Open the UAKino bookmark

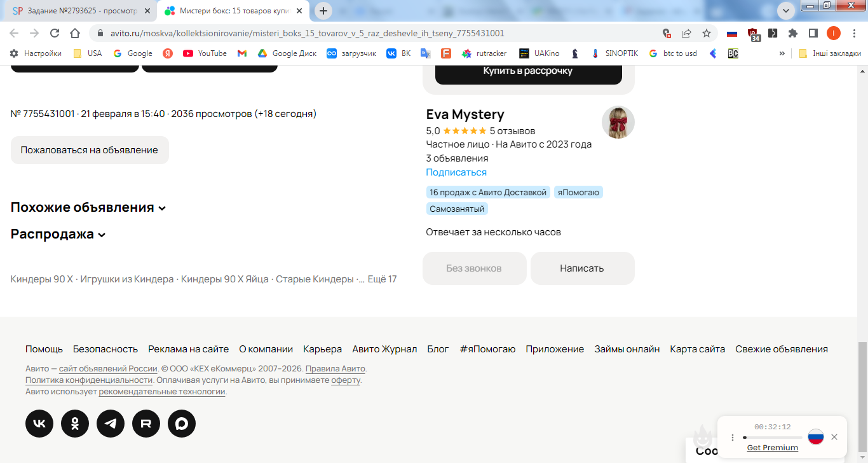(539, 53)
